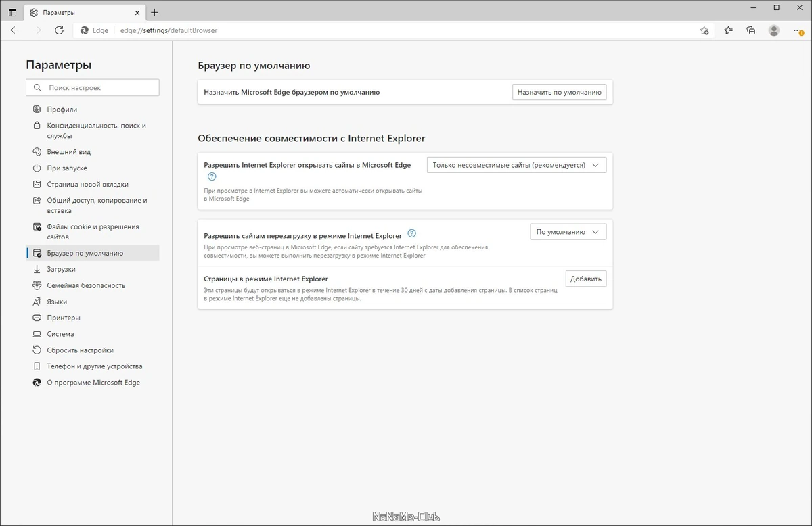Click the phone icon for Телефон
The width and height of the screenshot is (812, 526).
[x=37, y=366]
